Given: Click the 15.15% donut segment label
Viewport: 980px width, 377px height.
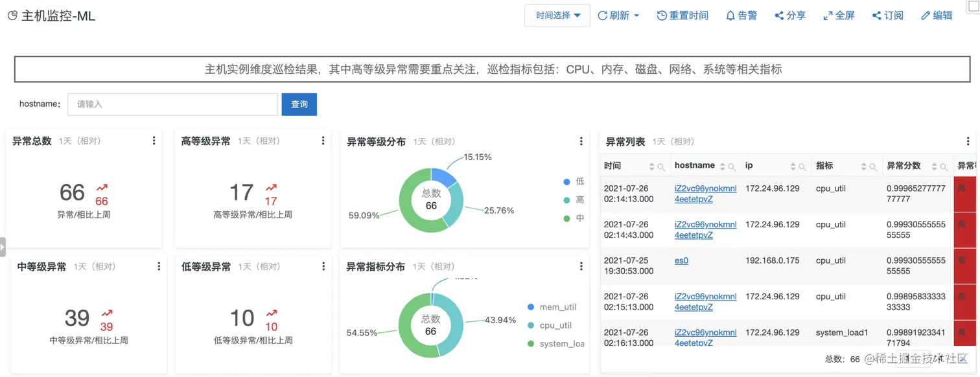Looking at the screenshot, I should 478,157.
